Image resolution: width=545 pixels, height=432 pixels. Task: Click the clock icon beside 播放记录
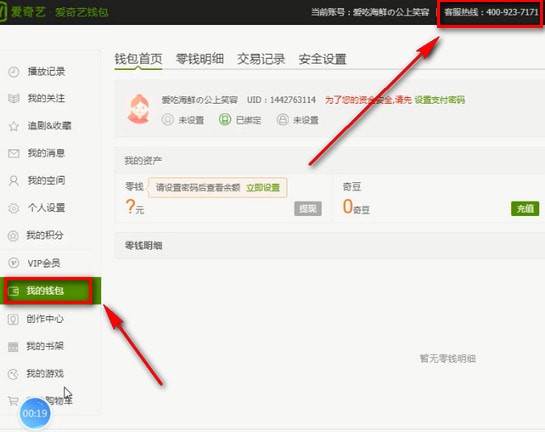coord(14,72)
